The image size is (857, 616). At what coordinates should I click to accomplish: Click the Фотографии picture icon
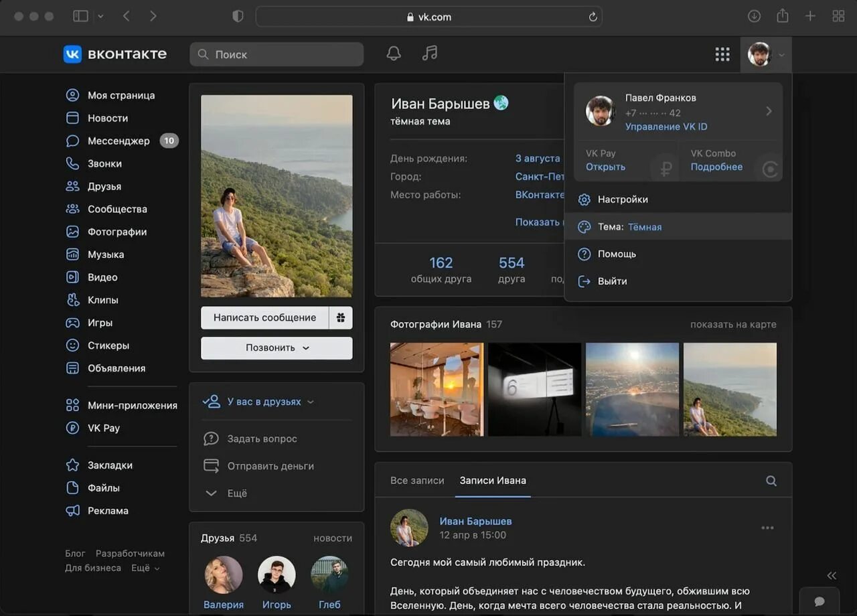tap(72, 232)
